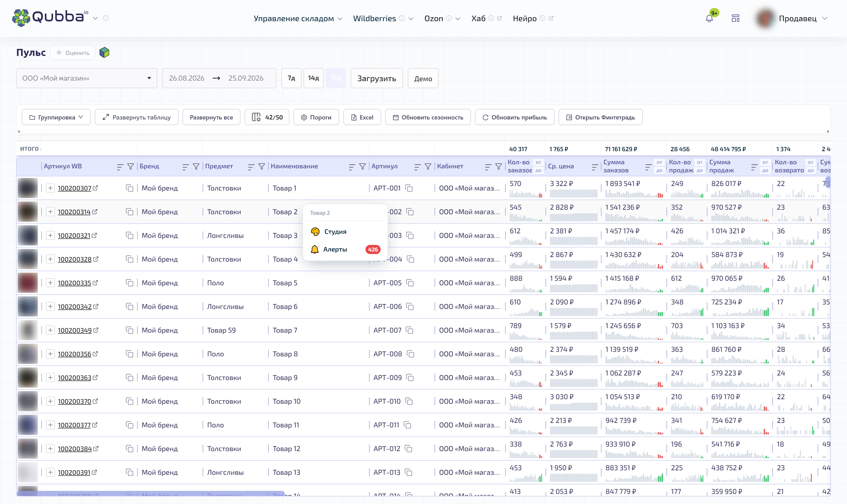Screen dimensions: 847x504
Task: Select the 7д period button
Action: click(x=291, y=78)
